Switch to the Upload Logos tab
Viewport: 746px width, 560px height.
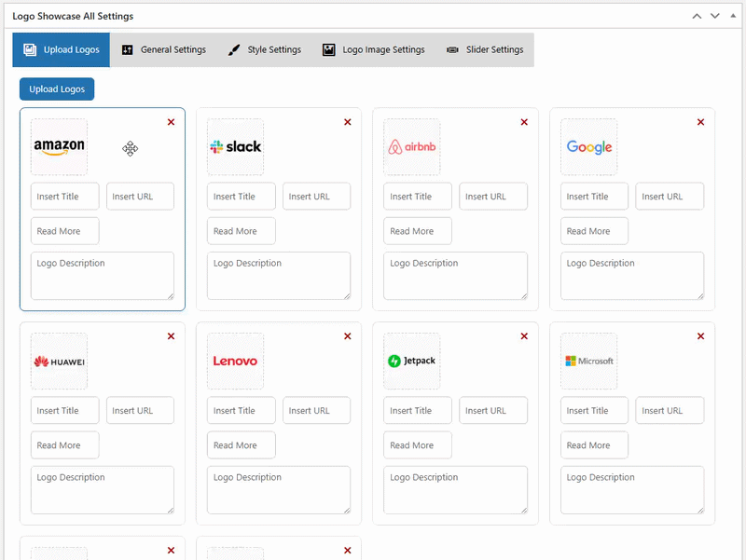click(x=62, y=50)
